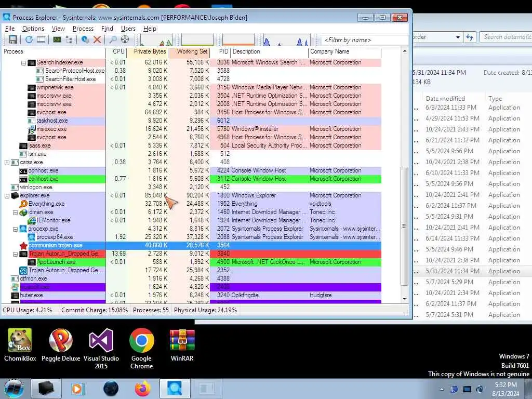Image resolution: width=532 pixels, height=399 pixels.
Task: Open the commit history mini graph
Action: coord(197,39)
